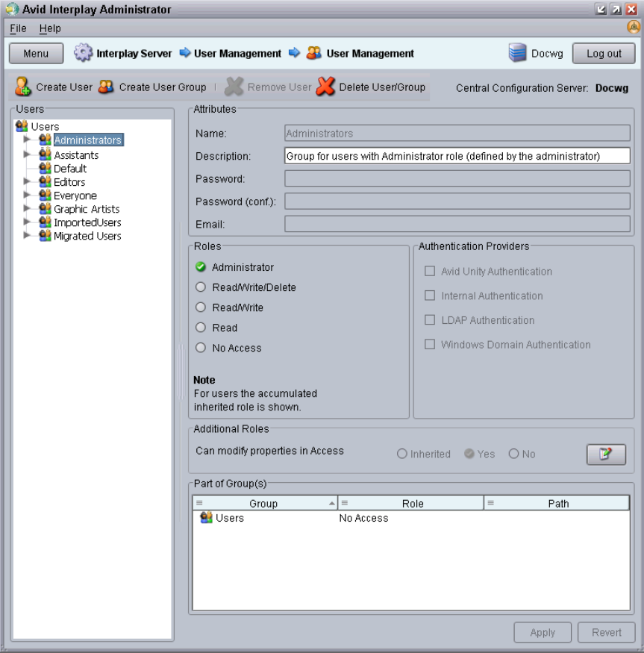Click the Assistants group icon
Screen dimensions: 644x653
coord(45,154)
